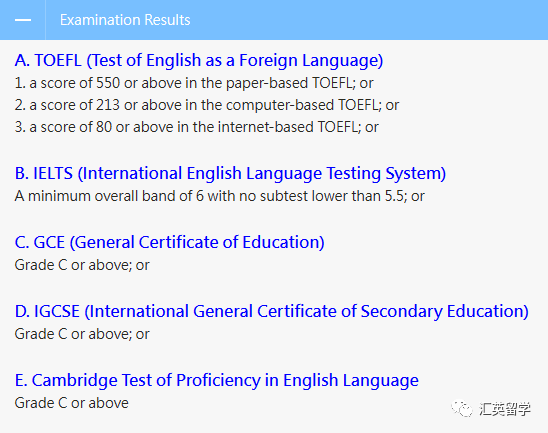Click the words 'Foreign Language)' in the TOEFL heading

coord(311,60)
